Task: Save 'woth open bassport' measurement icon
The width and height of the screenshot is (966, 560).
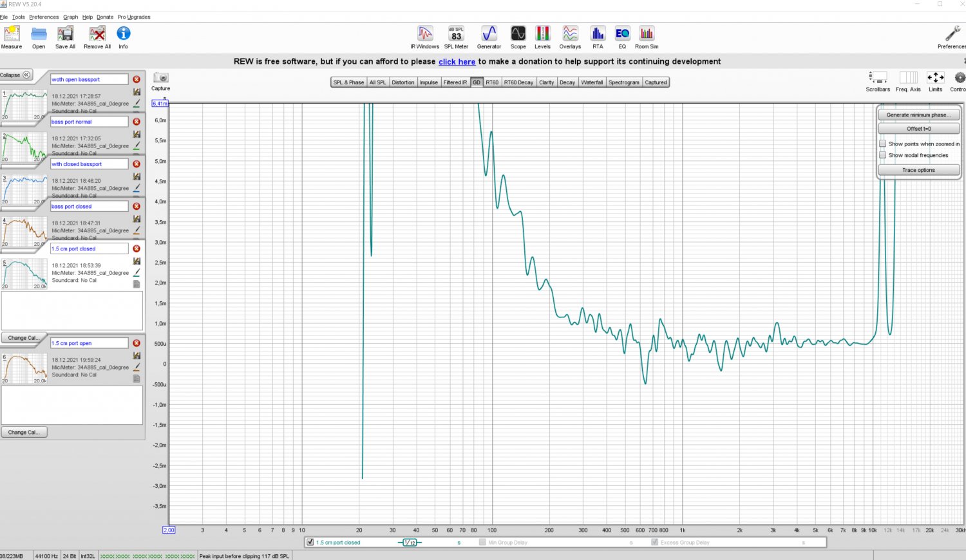Action: tap(137, 92)
